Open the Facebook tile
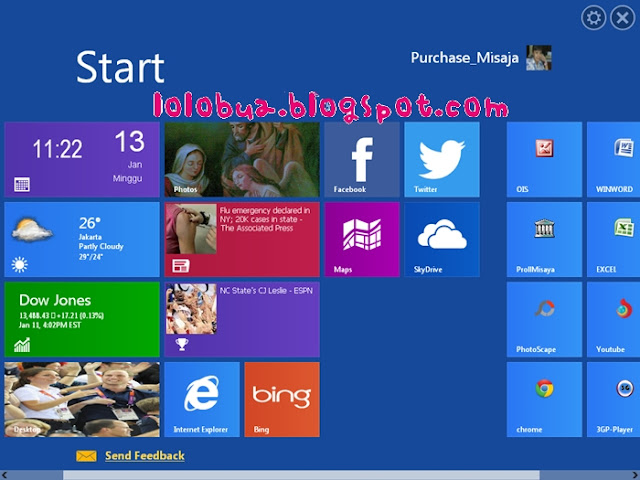The width and height of the screenshot is (640, 480). pos(362,160)
